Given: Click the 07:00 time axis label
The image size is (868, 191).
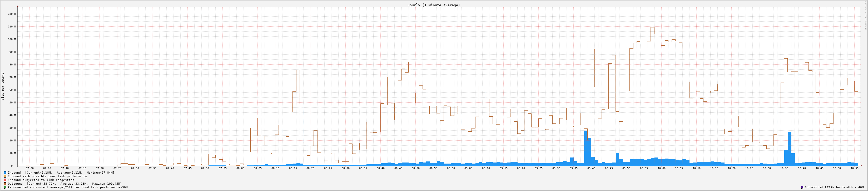Looking at the screenshot, I should pos(30,168).
